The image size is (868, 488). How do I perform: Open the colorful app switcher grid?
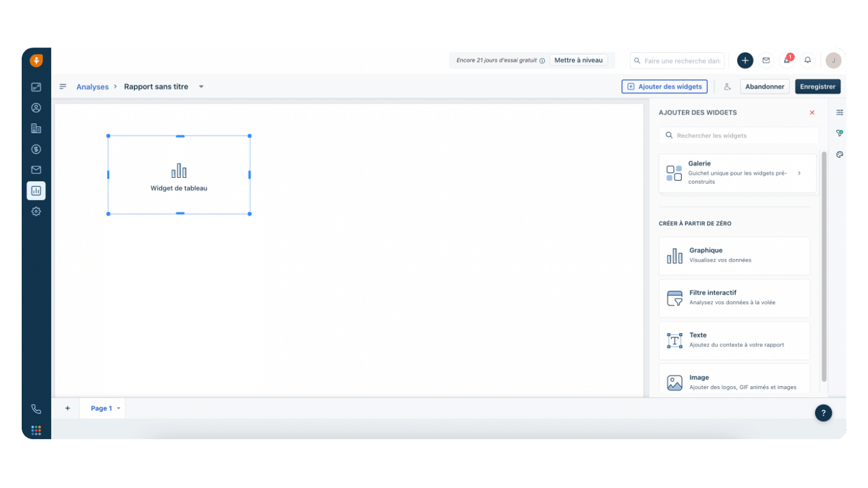click(36, 430)
